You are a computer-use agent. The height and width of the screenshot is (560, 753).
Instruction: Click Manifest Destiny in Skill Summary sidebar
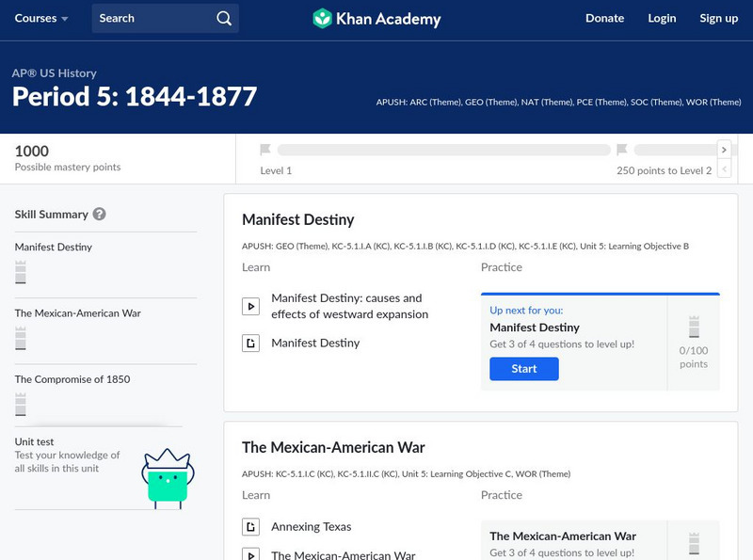[x=54, y=247]
